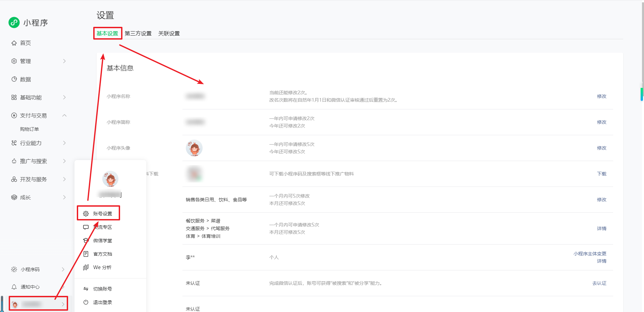Open 购物订单 submenu item
644x312 pixels.
pyautogui.click(x=30, y=129)
